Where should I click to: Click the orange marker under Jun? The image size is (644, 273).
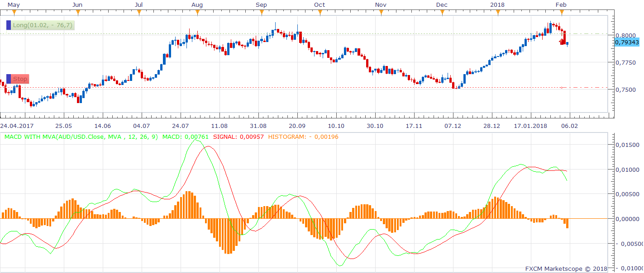click(78, 13)
